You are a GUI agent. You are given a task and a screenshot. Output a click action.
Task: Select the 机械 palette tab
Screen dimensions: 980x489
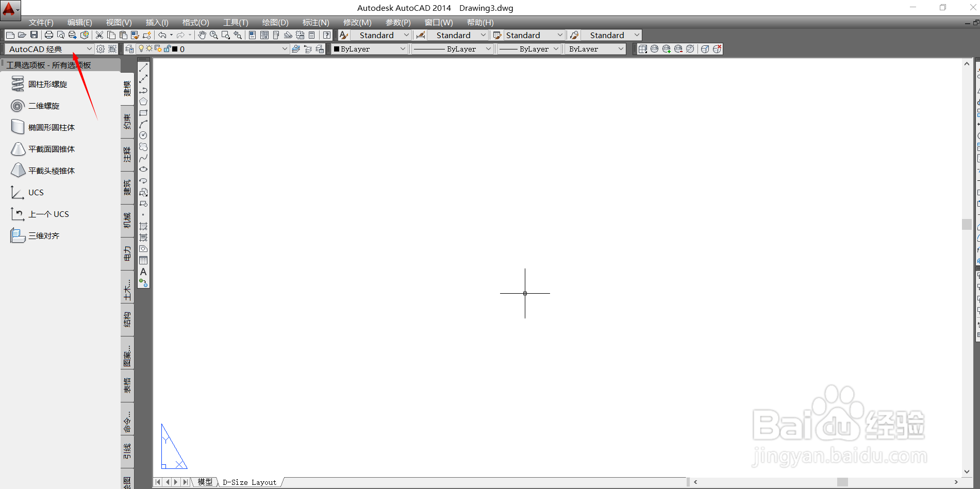[x=127, y=221]
